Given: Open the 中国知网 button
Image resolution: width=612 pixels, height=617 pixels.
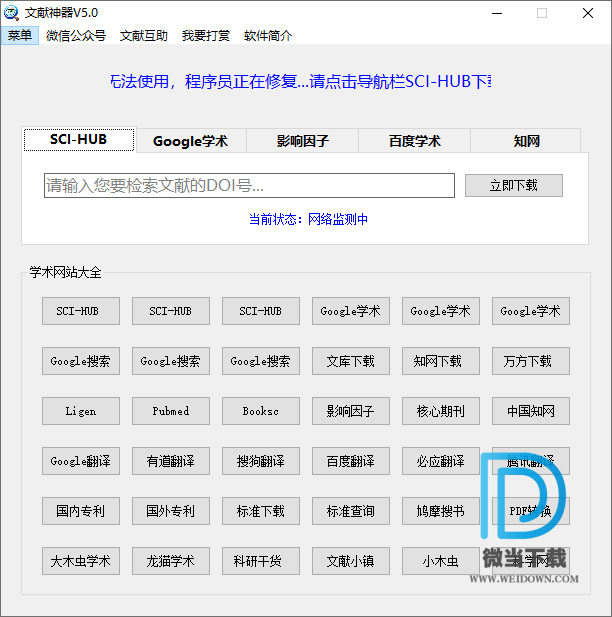Looking at the screenshot, I should pyautogui.click(x=531, y=411).
